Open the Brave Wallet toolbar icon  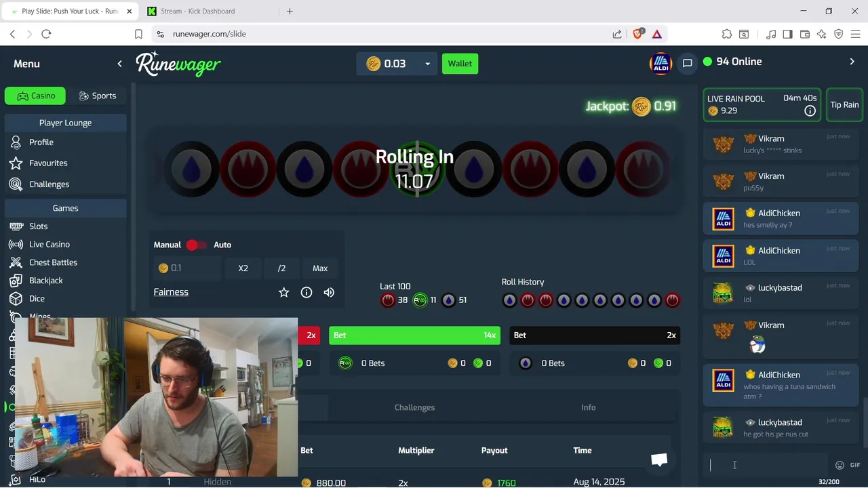point(805,34)
